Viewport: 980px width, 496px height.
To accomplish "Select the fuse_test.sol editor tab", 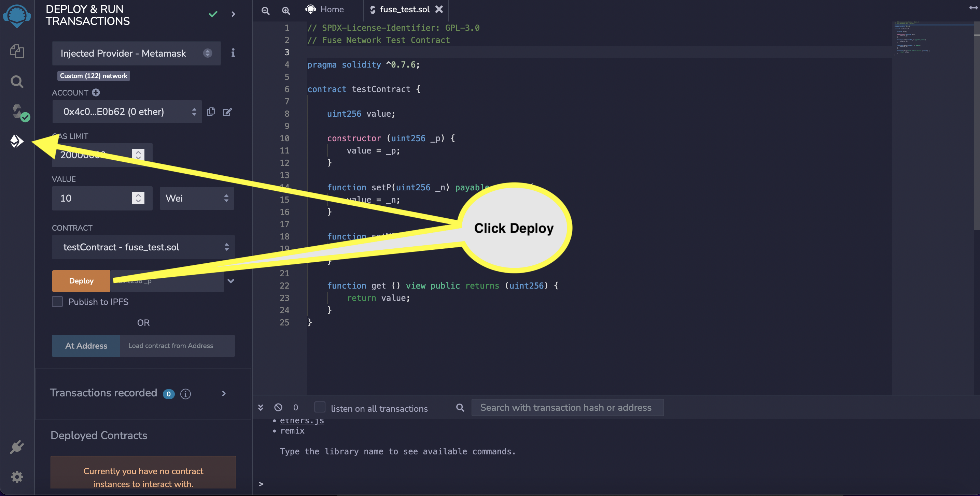I will point(404,10).
